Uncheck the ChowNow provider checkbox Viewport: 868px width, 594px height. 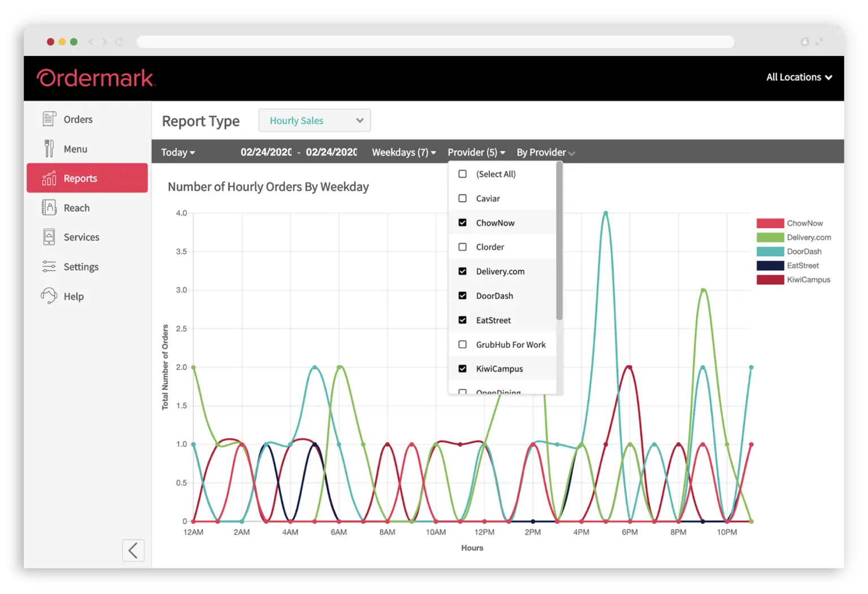[x=462, y=222]
